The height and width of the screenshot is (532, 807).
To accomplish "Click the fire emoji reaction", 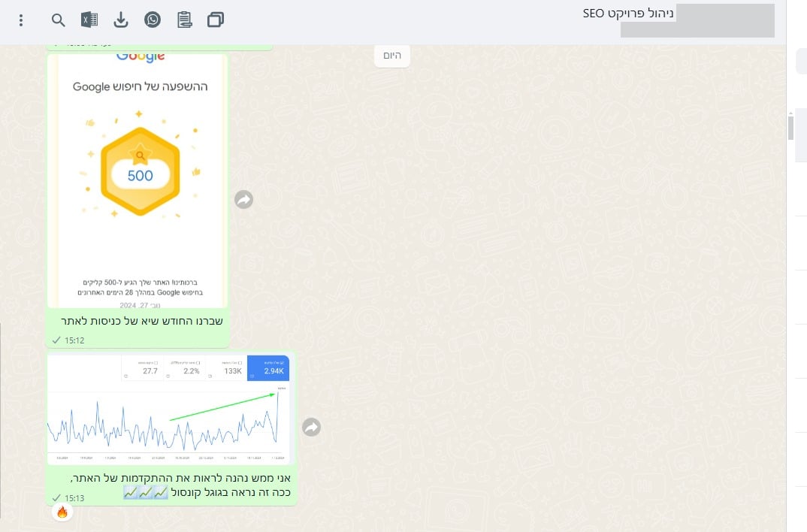I will click(x=62, y=512).
